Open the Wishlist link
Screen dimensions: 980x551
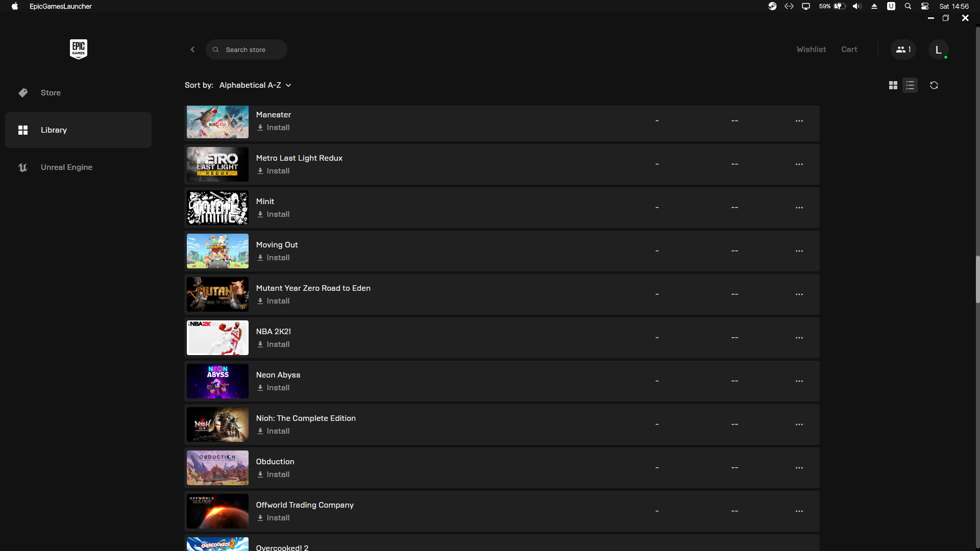coord(811,49)
